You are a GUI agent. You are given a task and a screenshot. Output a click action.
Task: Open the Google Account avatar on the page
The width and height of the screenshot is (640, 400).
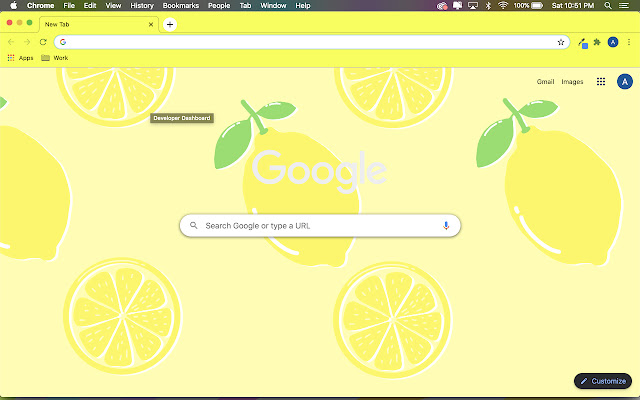coord(624,82)
